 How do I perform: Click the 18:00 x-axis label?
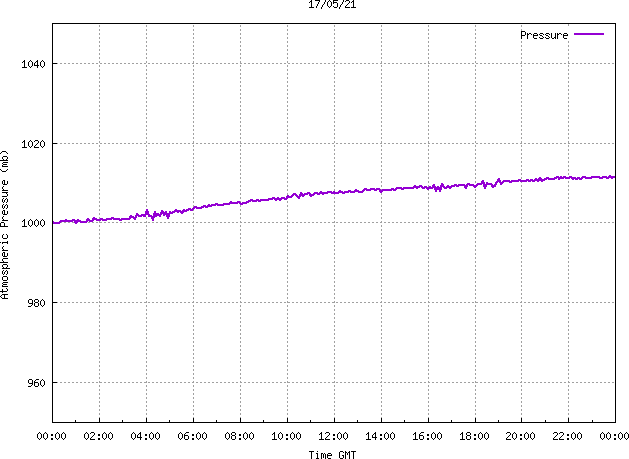pyautogui.click(x=474, y=436)
